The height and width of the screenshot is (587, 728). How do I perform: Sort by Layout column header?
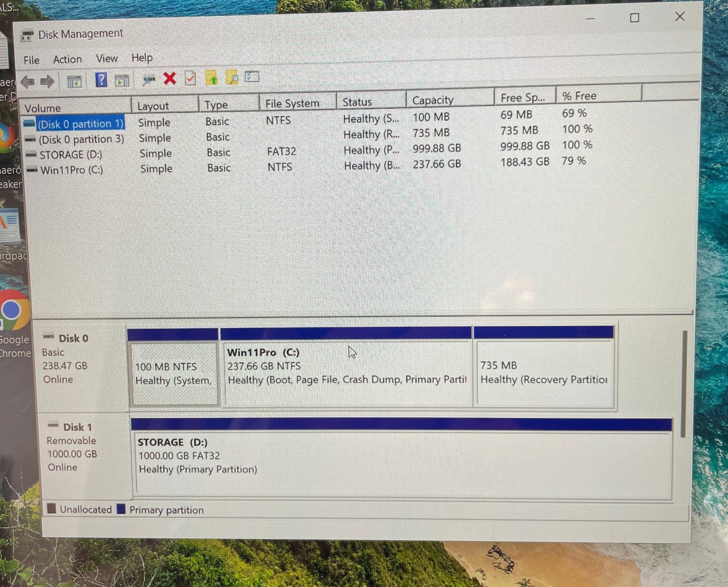(x=165, y=105)
